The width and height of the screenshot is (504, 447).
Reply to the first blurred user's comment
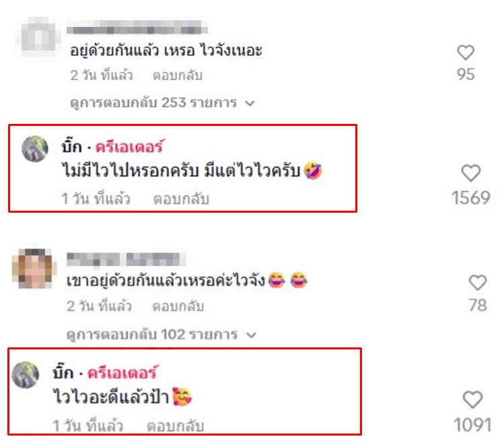point(178,75)
